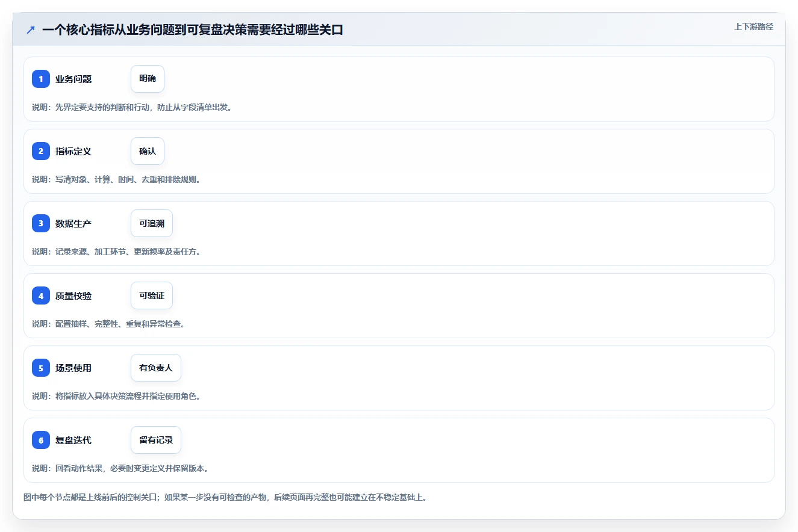Click the page title about 核心指标 关口
The image size is (798, 532).
pos(193,29)
